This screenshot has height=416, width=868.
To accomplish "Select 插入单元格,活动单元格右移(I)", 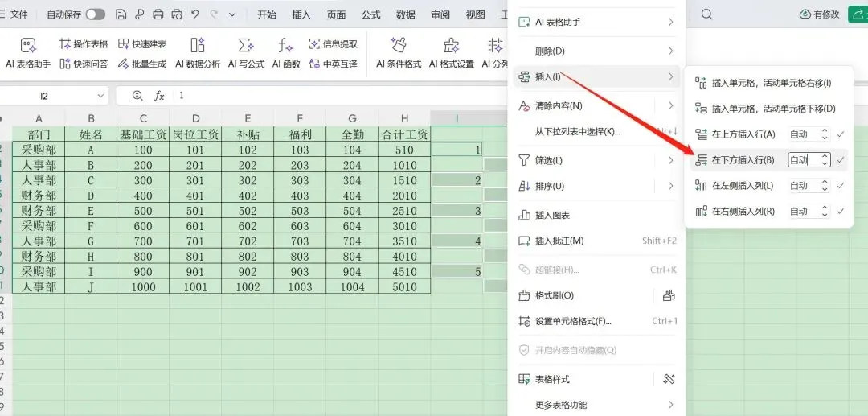I will tap(768, 83).
